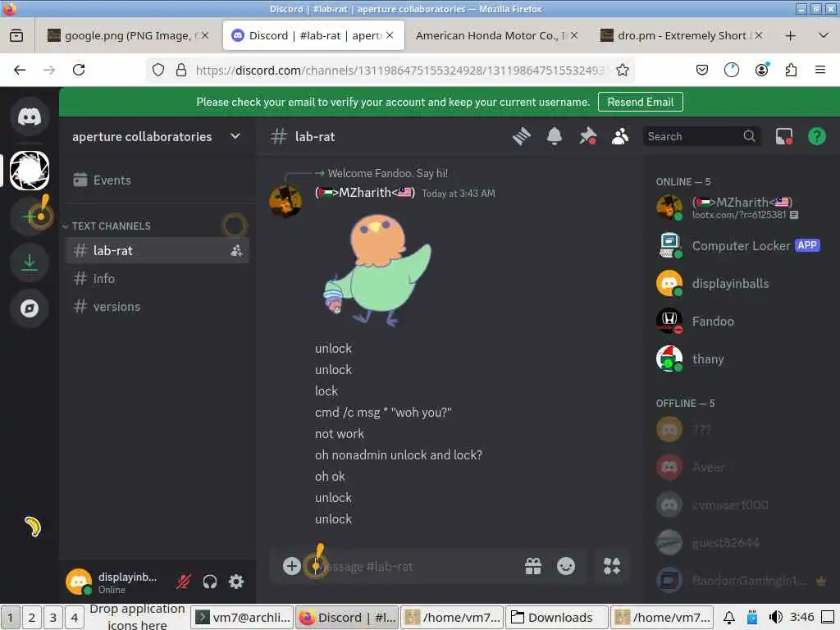The width and height of the screenshot is (840, 630).
Task: Open Threads icon in channel header
Action: (521, 137)
